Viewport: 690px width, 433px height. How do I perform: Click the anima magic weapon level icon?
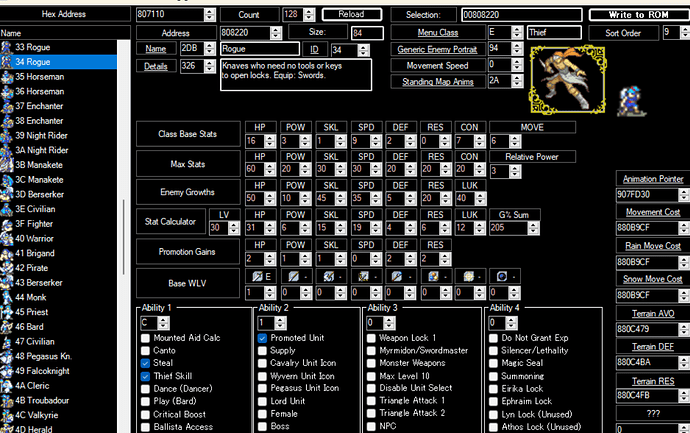coord(433,276)
